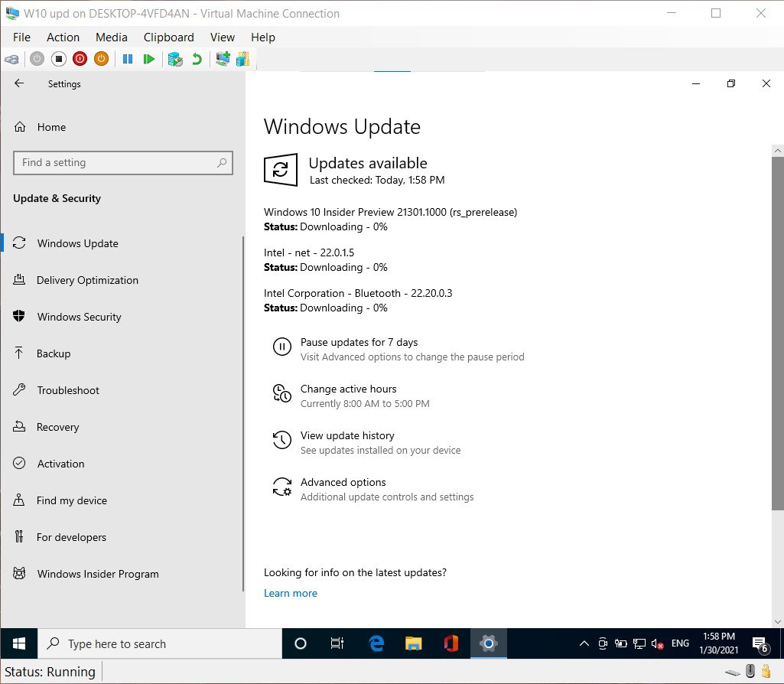Open the Help menu

tap(263, 37)
